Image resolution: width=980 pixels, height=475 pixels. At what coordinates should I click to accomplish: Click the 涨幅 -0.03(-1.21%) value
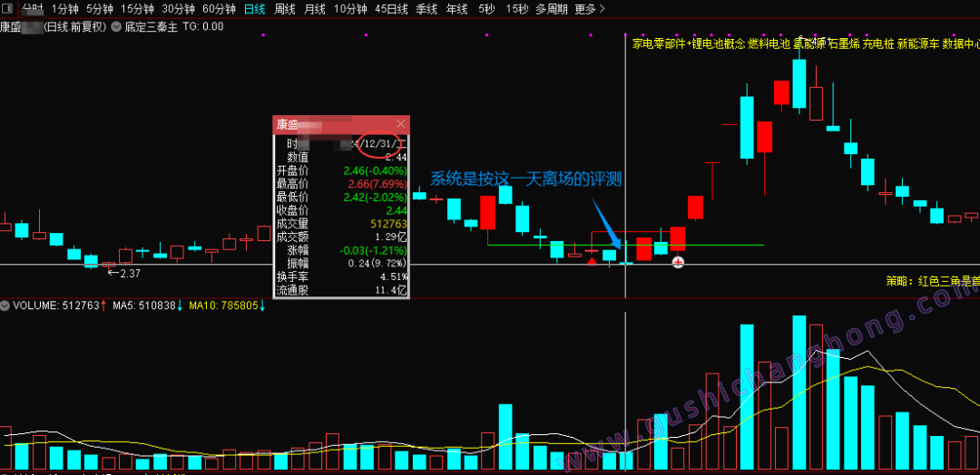pos(373,250)
